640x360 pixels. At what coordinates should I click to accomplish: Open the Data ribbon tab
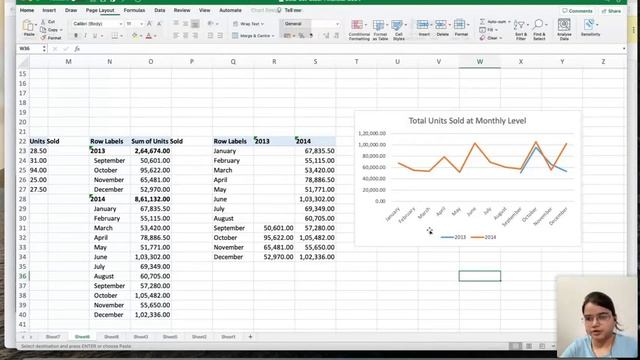click(160, 10)
